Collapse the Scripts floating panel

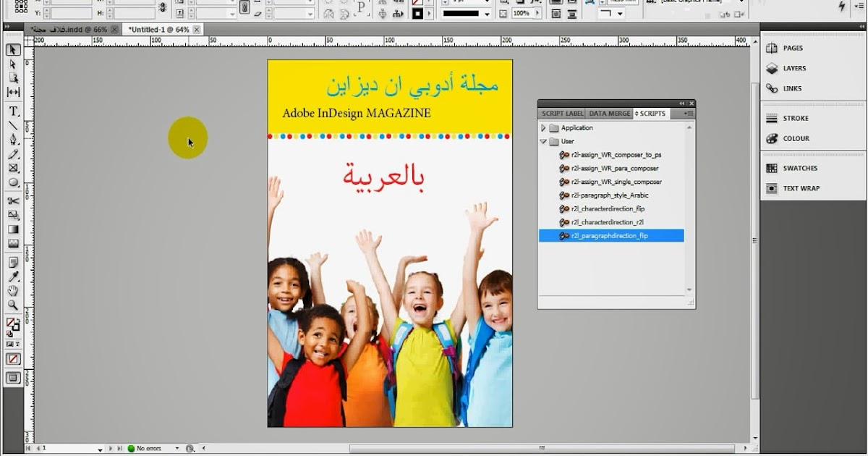click(682, 104)
